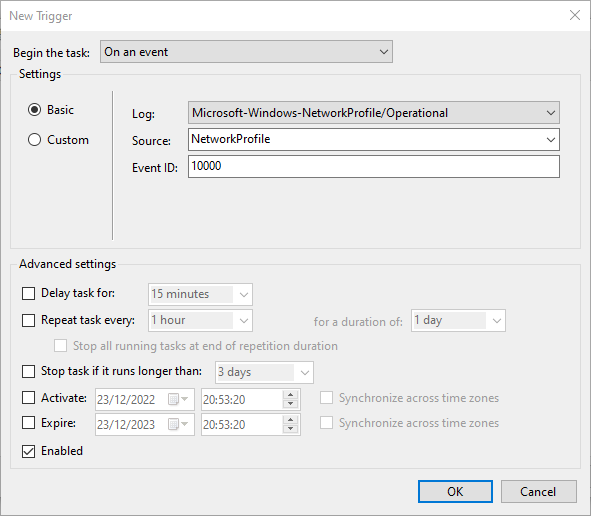Open the Expire date calendar picker icon
This screenshot has height=516, width=591.
click(x=178, y=425)
